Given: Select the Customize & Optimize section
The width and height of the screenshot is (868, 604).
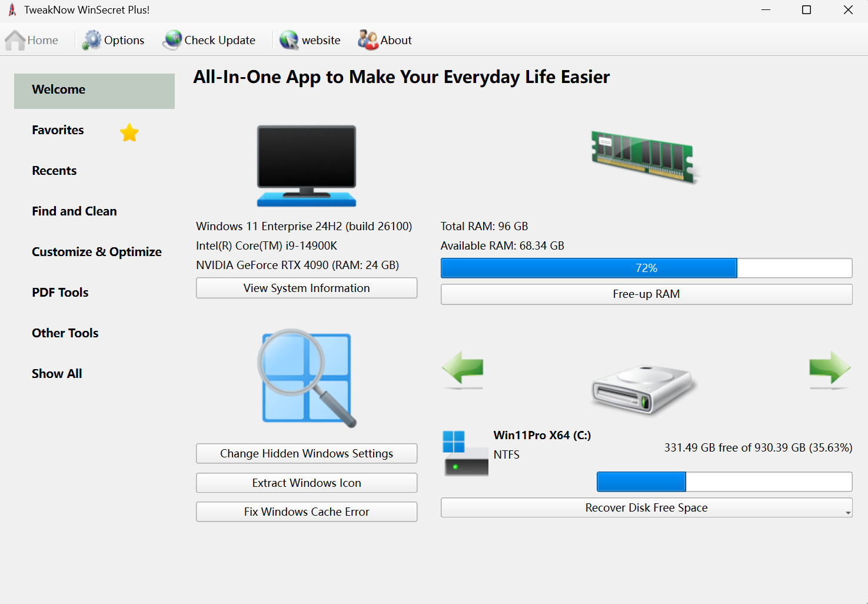Looking at the screenshot, I should [x=97, y=252].
